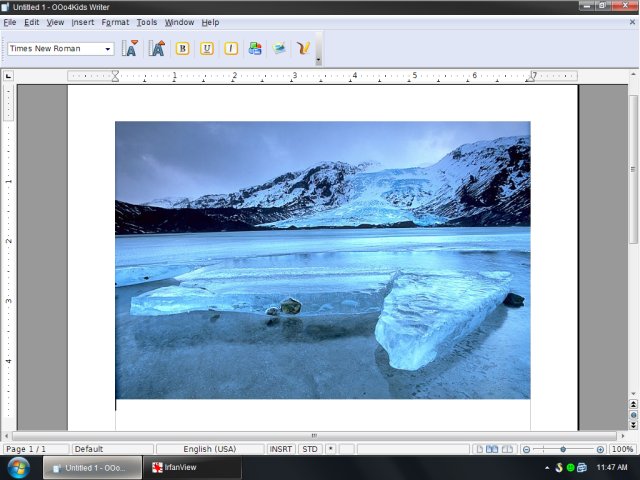This screenshot has height=480, width=640.
Task: Select the book view layout icon
Action: point(507,450)
